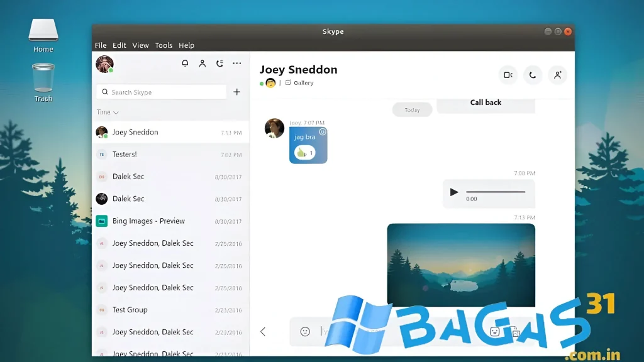Screen dimensions: 644x362
Task: Open the Bing Images - Preview chat
Action: click(x=170, y=221)
